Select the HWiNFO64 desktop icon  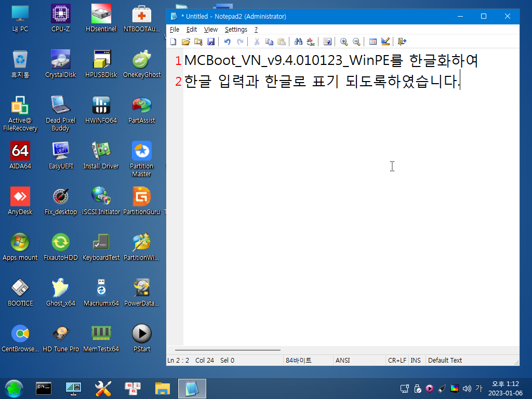pos(101,109)
